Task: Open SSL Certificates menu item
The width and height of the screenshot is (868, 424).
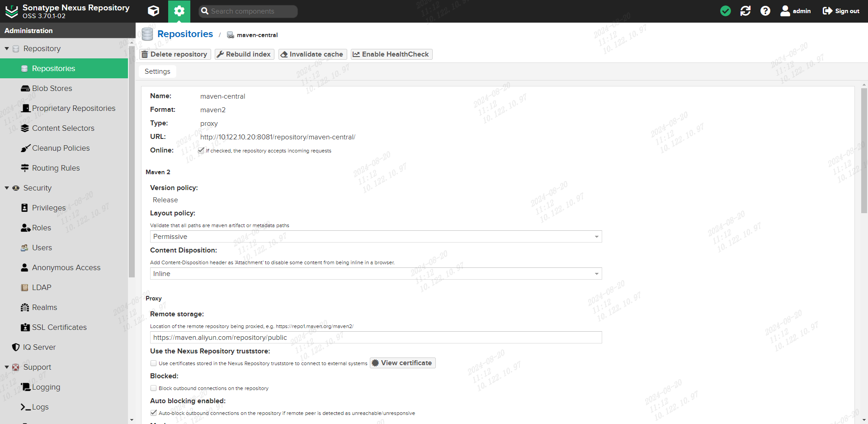Action: click(64, 327)
